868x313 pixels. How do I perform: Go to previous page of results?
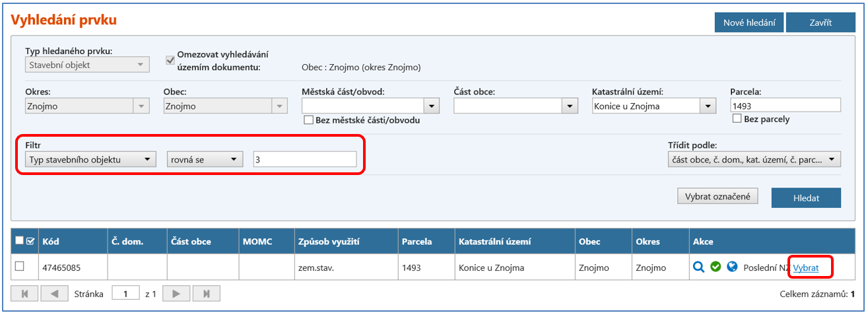tap(55, 293)
